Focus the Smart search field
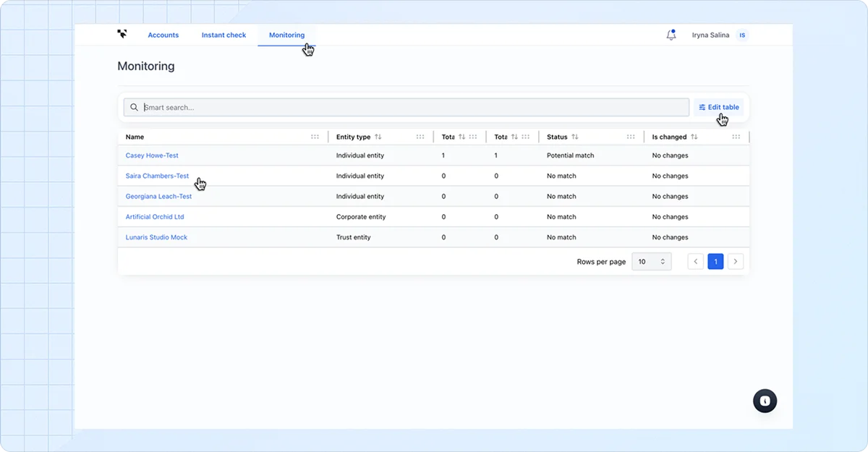 (406, 107)
